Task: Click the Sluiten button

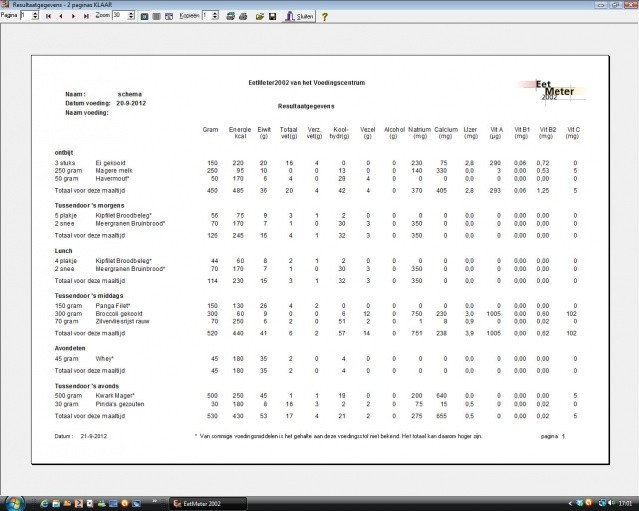Action: click(299, 16)
